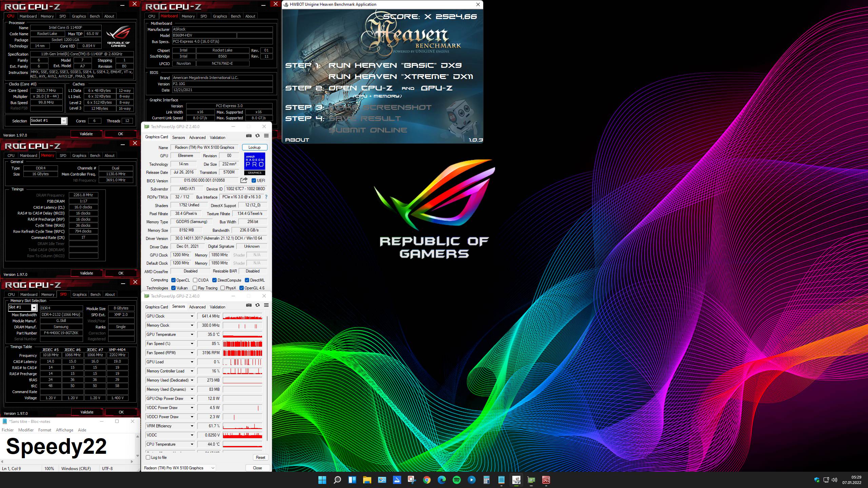Open Affichage menu in Notepad
The image size is (868, 488).
click(x=64, y=430)
